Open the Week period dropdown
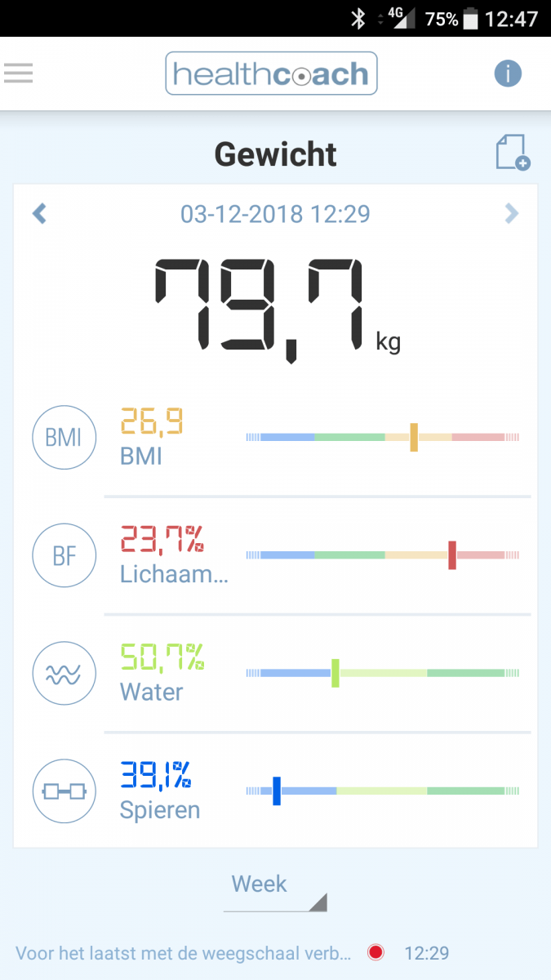This screenshot has width=551, height=980. pos(275,889)
